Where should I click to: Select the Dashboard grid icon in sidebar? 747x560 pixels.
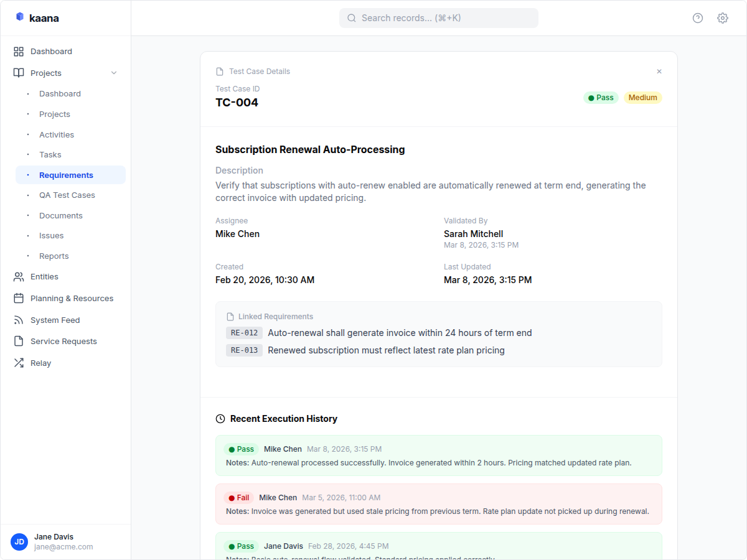pyautogui.click(x=19, y=51)
